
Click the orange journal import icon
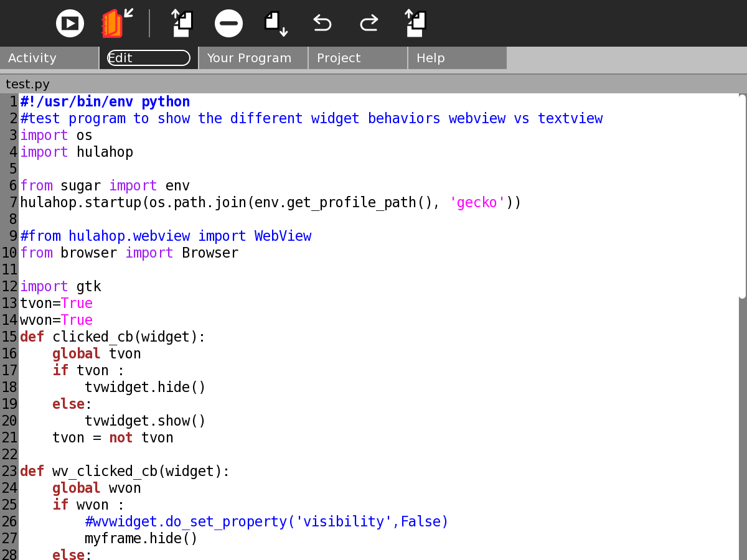[116, 24]
